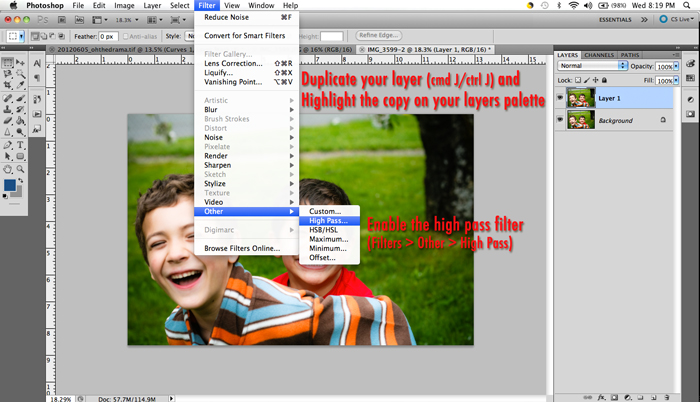Launch Mini Bridge from application bar
This screenshot has width=700, height=402.
(79, 20)
